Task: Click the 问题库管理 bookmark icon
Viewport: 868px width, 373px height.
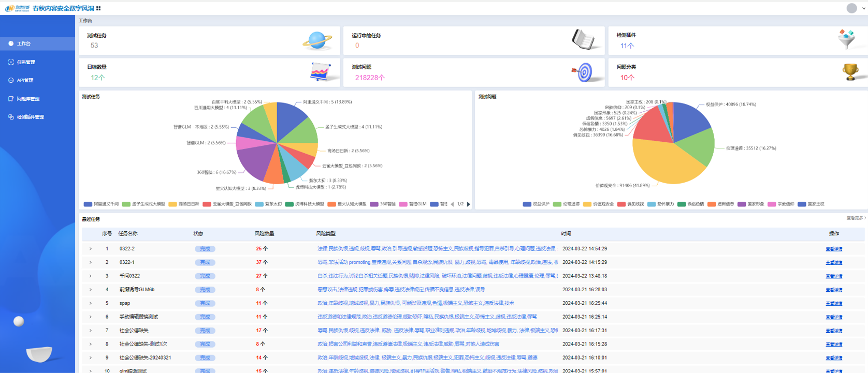Action: (11, 99)
